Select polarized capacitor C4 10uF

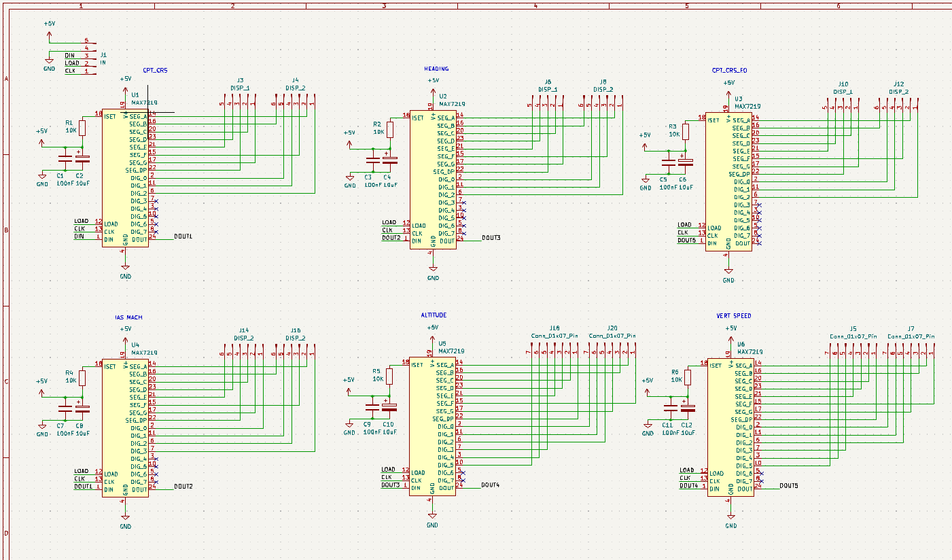click(x=390, y=160)
